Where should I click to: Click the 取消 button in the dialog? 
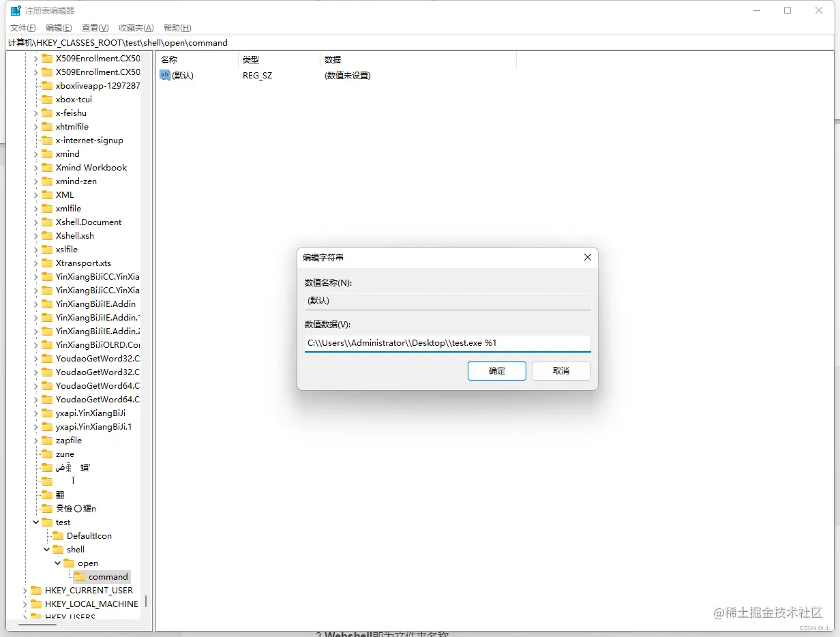pyautogui.click(x=561, y=371)
